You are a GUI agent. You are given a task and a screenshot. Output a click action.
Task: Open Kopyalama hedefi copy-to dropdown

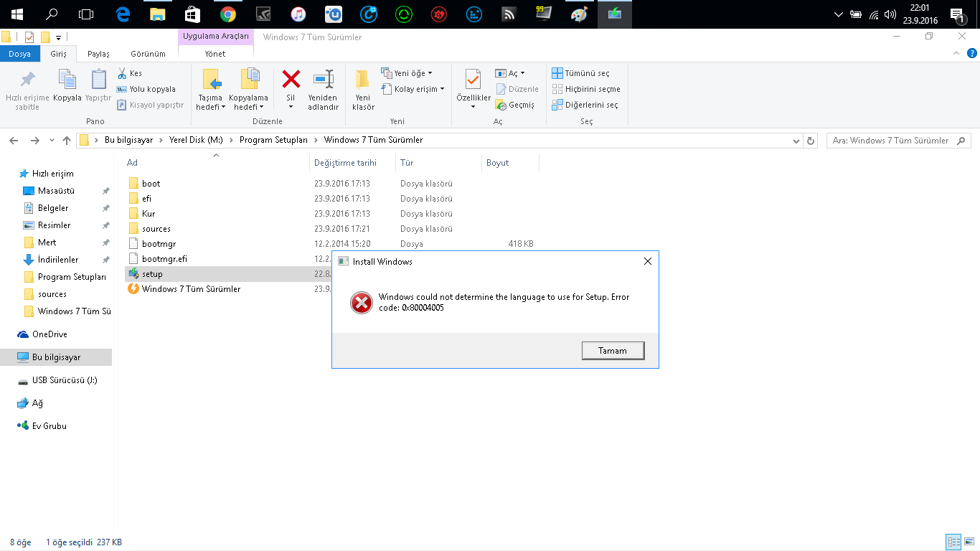pos(248,91)
